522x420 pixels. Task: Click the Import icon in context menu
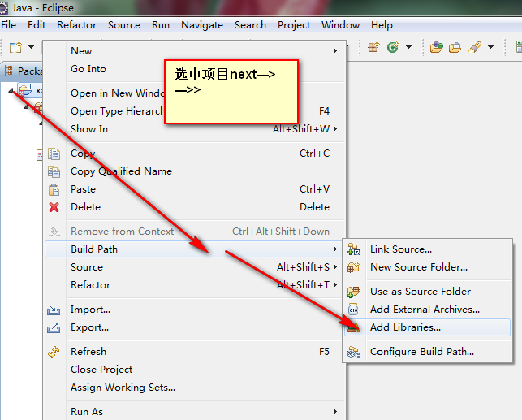coord(54,310)
